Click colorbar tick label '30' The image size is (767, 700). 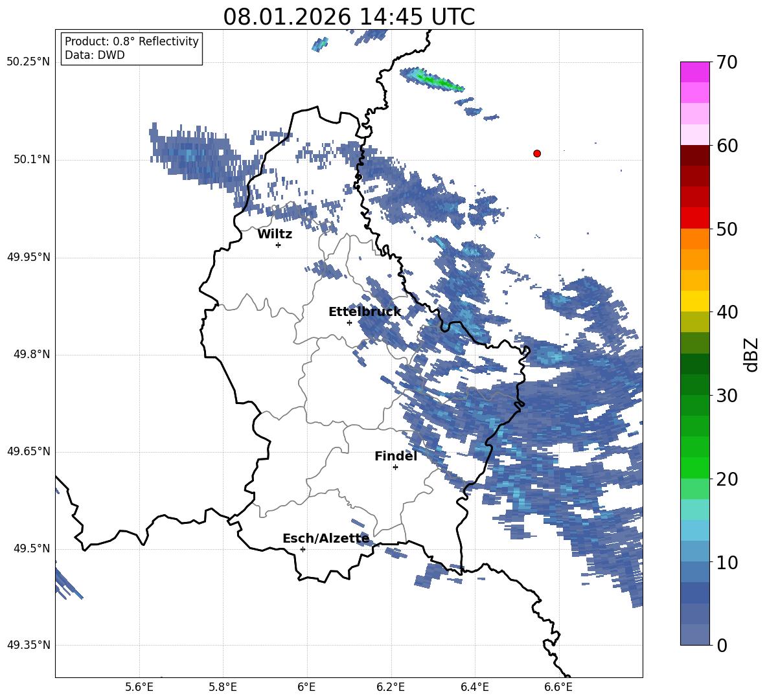[x=727, y=396]
